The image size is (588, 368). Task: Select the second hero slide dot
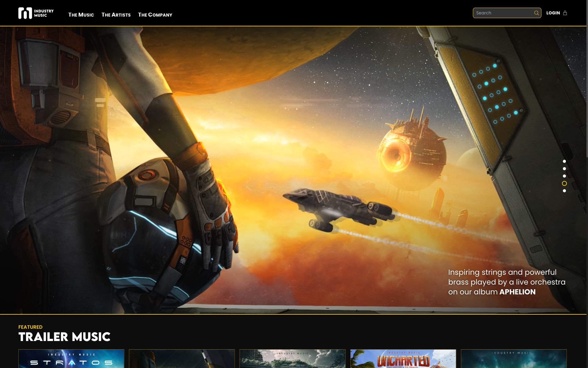coord(564,169)
